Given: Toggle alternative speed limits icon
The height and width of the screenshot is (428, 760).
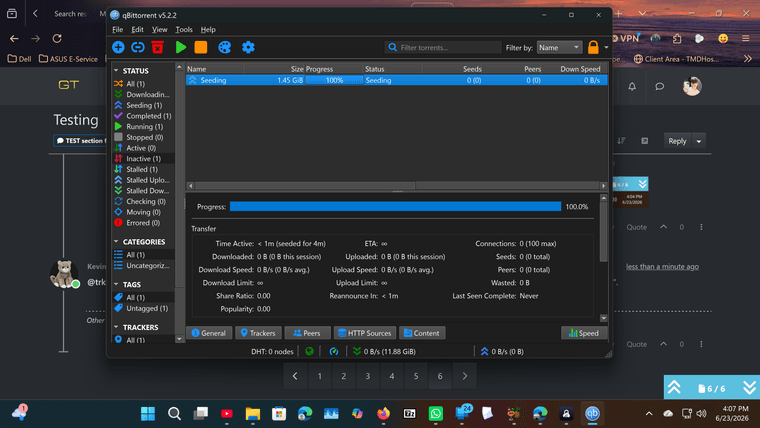Looking at the screenshot, I should tap(334, 351).
